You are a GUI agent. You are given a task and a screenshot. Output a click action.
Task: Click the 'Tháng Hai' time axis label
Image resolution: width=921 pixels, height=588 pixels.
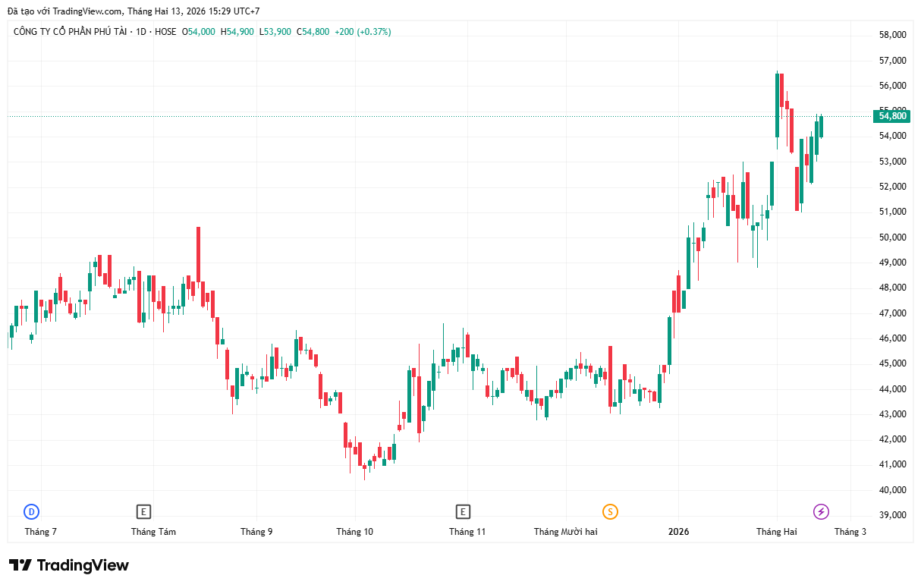click(x=777, y=532)
